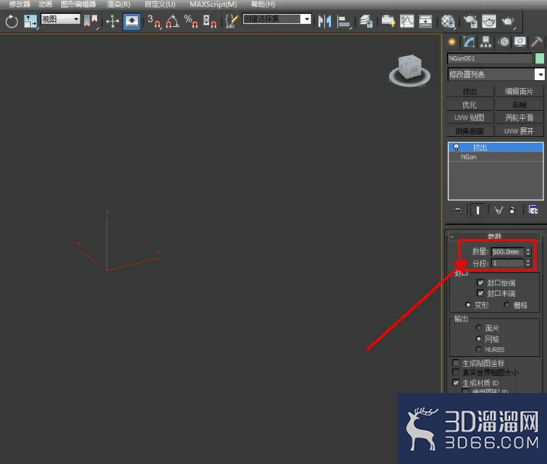Switch to the Utilities hammer tab
The width and height of the screenshot is (547, 464).
pyautogui.click(x=537, y=42)
